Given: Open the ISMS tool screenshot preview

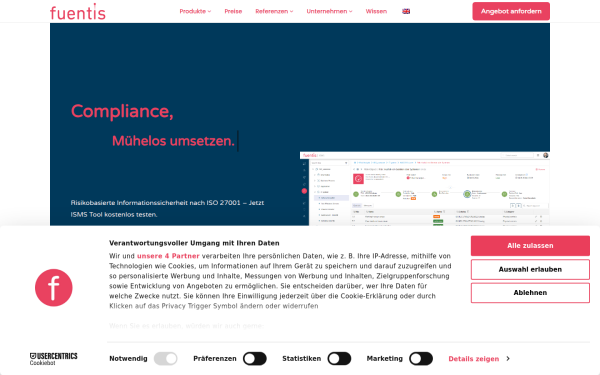Looking at the screenshot, I should point(425,189).
